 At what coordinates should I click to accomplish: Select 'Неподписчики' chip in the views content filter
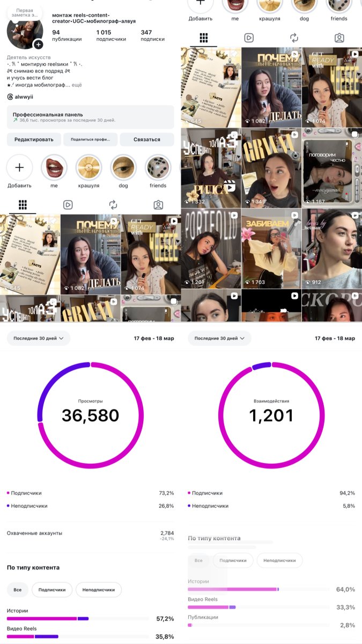coord(99,590)
